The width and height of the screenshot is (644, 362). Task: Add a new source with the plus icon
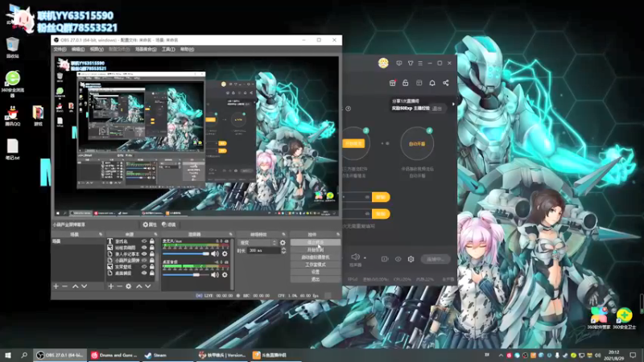[111, 286]
